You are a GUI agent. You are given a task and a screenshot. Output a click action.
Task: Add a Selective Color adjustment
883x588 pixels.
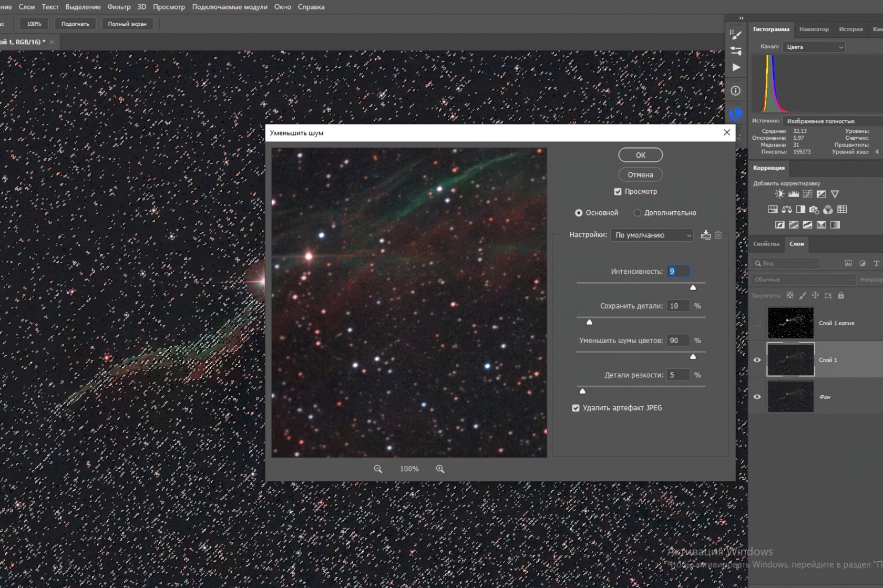point(821,225)
